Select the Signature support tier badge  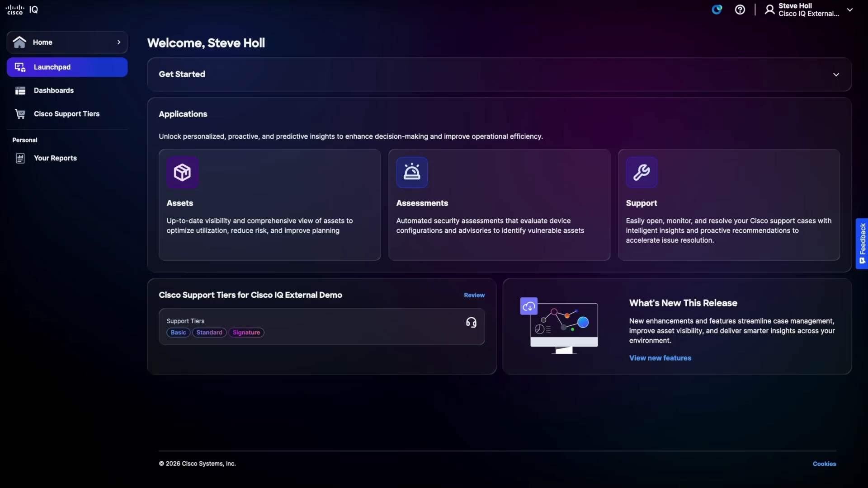point(246,333)
